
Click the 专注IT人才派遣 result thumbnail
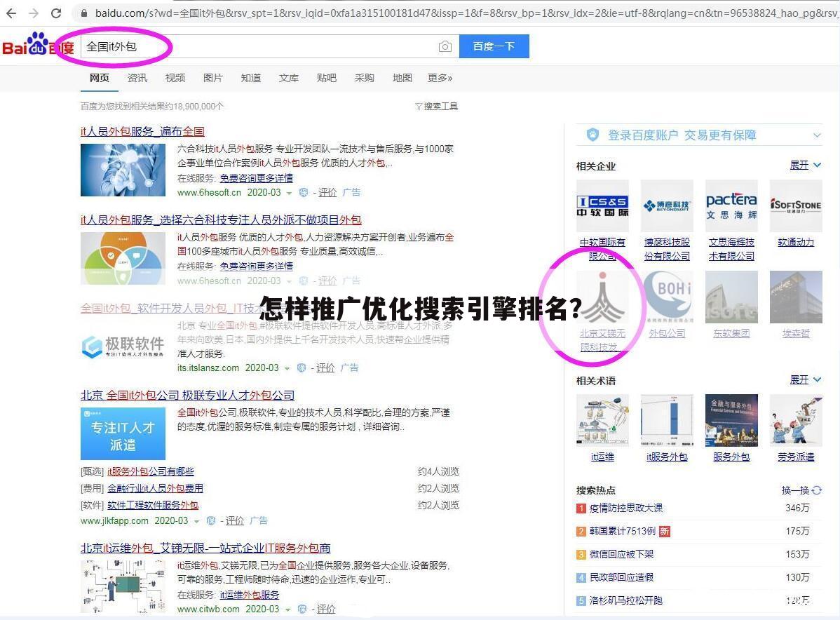coord(122,433)
